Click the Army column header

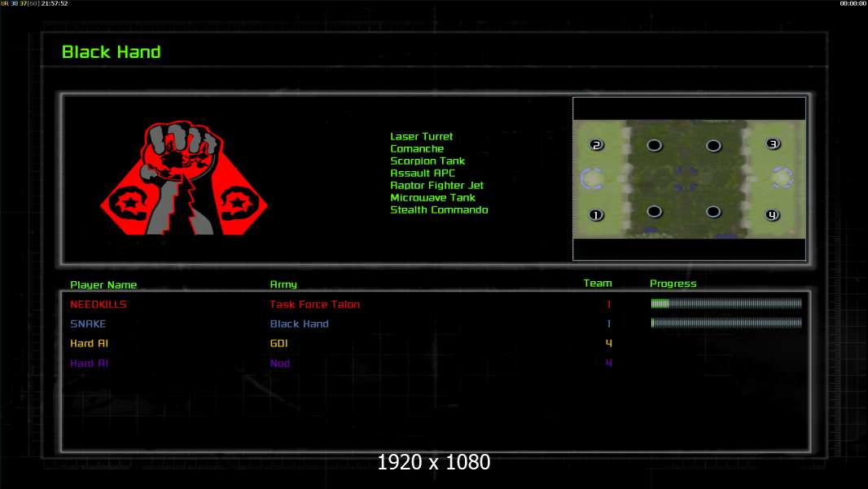click(x=283, y=284)
